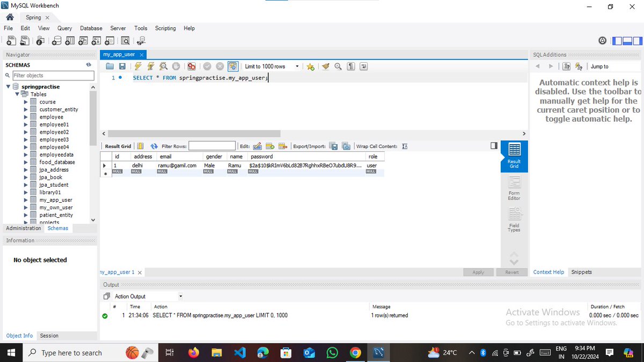
Task: Create a new stored procedure icon
Action: tap(97, 40)
